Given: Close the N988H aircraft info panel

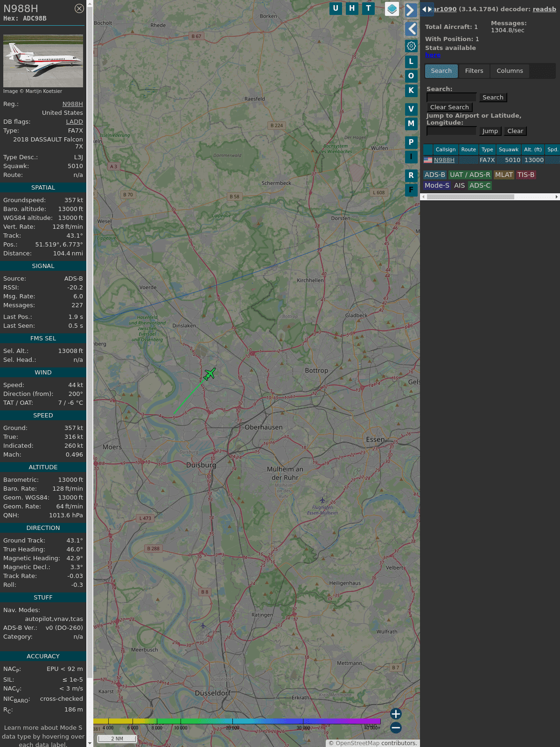Looking at the screenshot, I should click(x=79, y=8).
